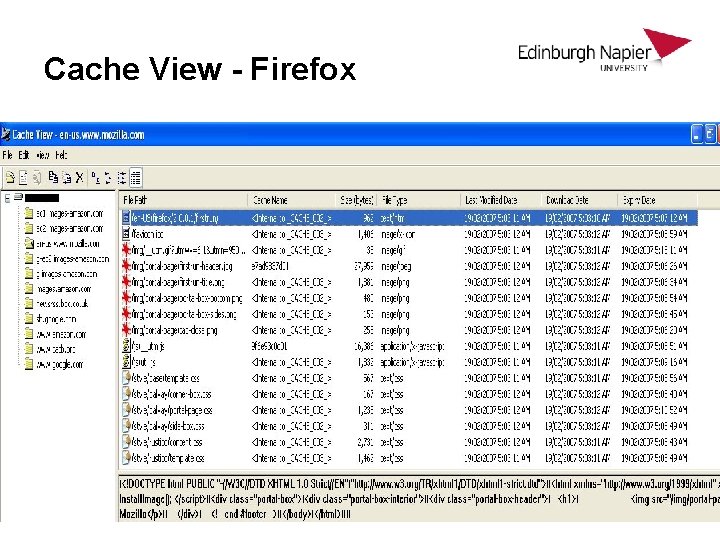Viewport: 720px width, 540px height.
Task: Select the newsrss.bbc.co.uk folder
Action: (x=56, y=304)
